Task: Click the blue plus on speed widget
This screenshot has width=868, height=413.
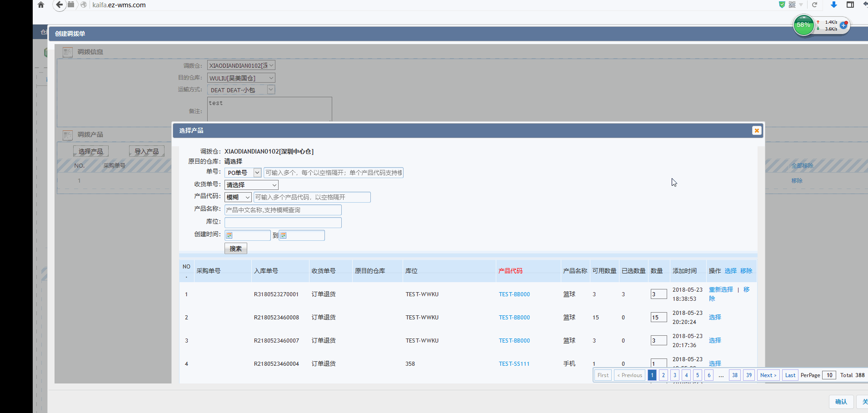Action: pyautogui.click(x=843, y=25)
